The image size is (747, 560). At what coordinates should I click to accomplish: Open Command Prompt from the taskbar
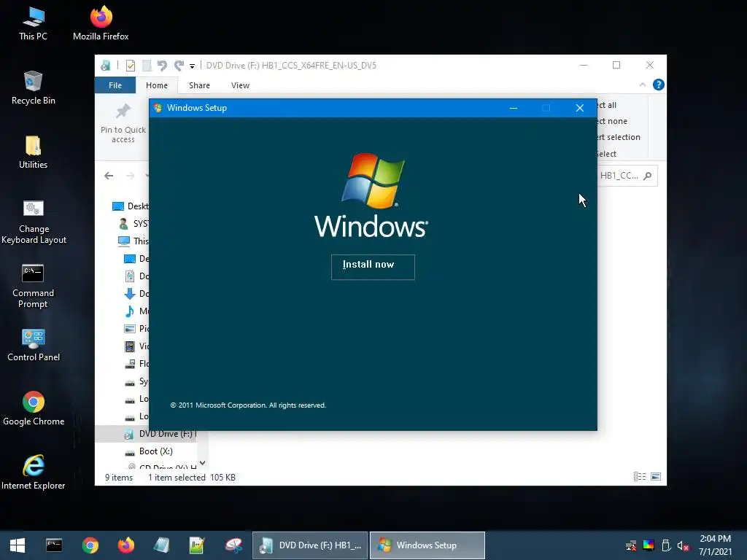tap(54, 545)
